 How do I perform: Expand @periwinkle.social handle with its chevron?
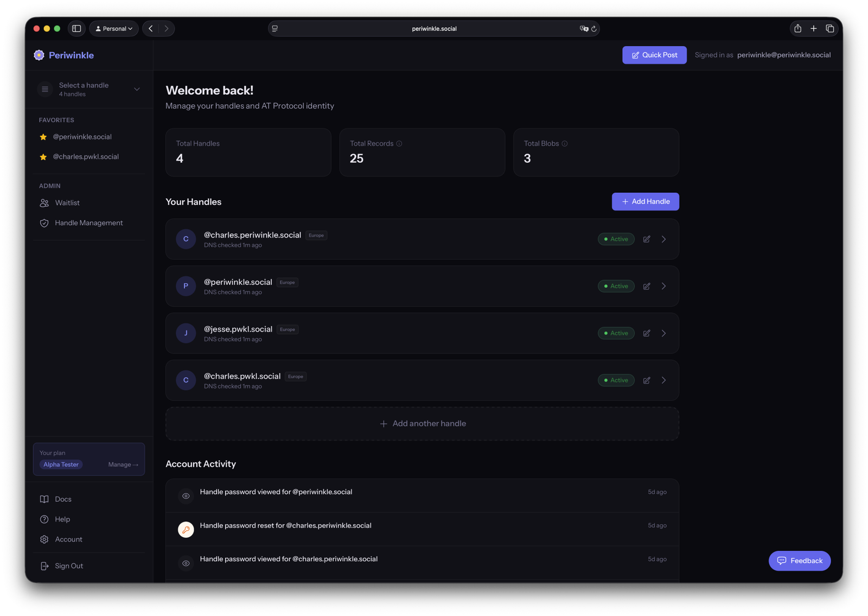[663, 286]
